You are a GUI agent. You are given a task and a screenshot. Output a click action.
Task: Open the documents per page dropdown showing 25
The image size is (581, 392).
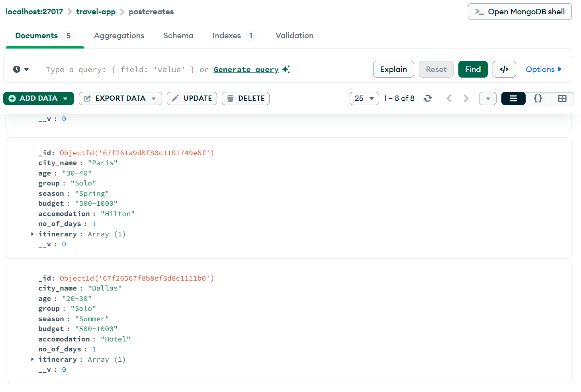point(364,98)
